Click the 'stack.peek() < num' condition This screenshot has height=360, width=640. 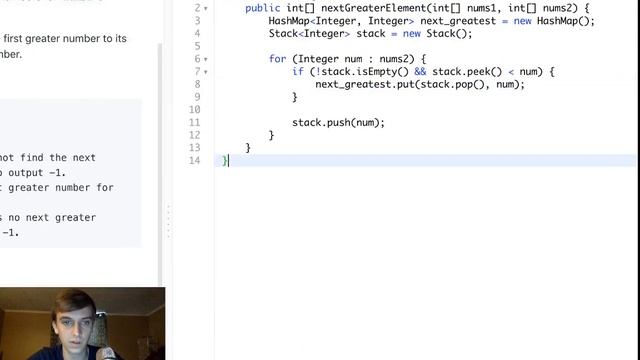point(484,72)
